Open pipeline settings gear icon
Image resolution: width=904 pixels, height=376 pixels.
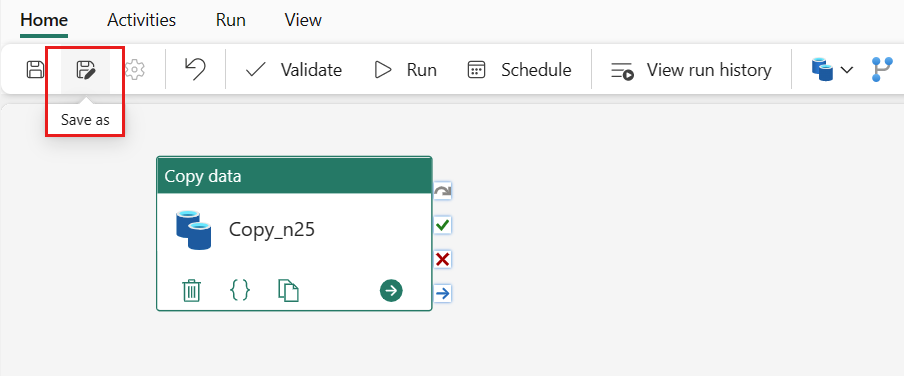135,70
